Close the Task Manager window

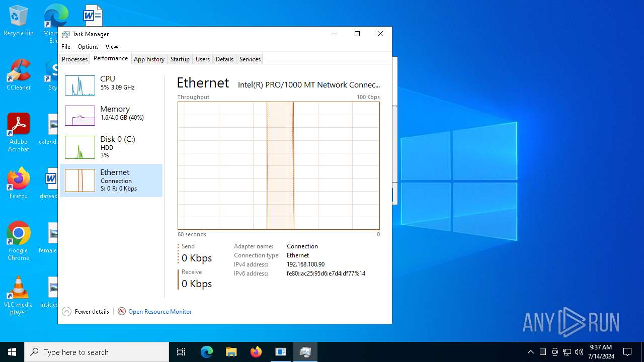(x=380, y=34)
